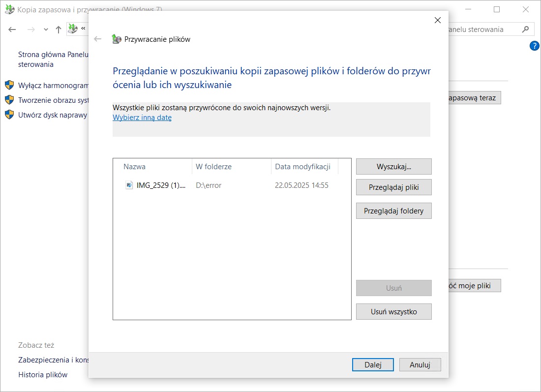The width and height of the screenshot is (541, 392).
Task: Click the shield icon next to Wyłącz harmonogram
Action: point(9,85)
